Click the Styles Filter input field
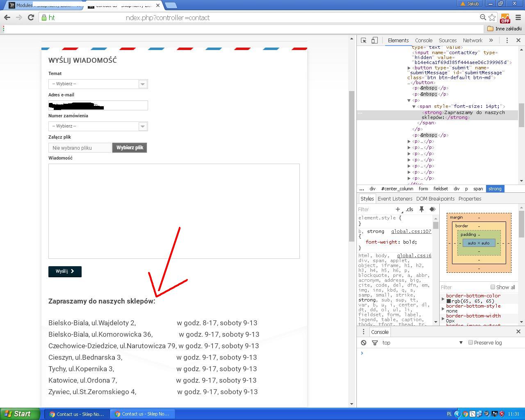The width and height of the screenshot is (525, 420). (x=375, y=209)
